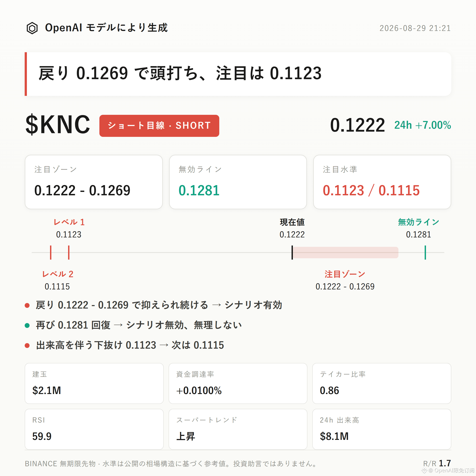Click the red 'ショート目線 · SHORT' badge
Viewport: 476px width, 476px height.
[159, 126]
